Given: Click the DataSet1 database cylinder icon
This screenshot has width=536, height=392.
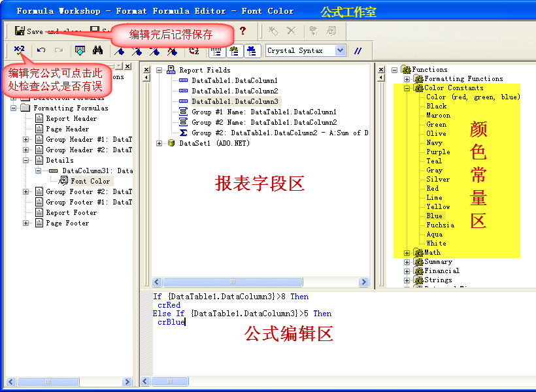Looking at the screenshot, I should click(171, 143).
